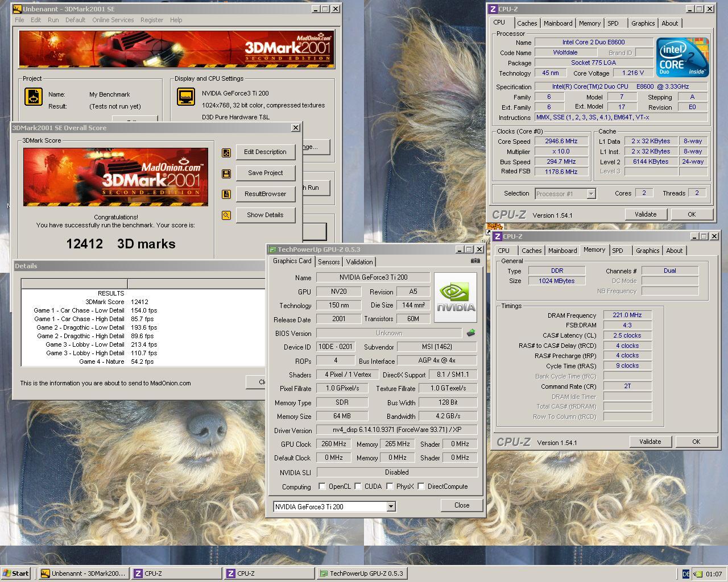Open the Edit menu in 3DMark2001

coord(36,20)
